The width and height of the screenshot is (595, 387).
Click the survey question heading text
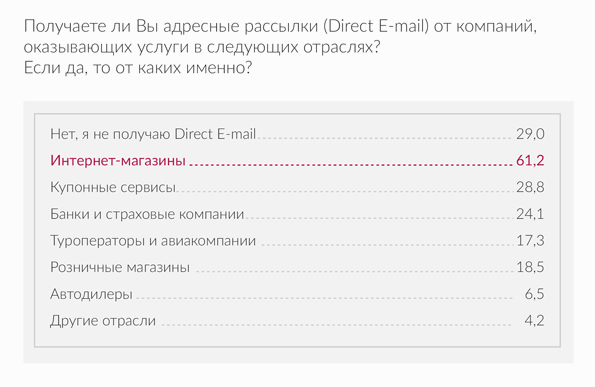(280, 47)
